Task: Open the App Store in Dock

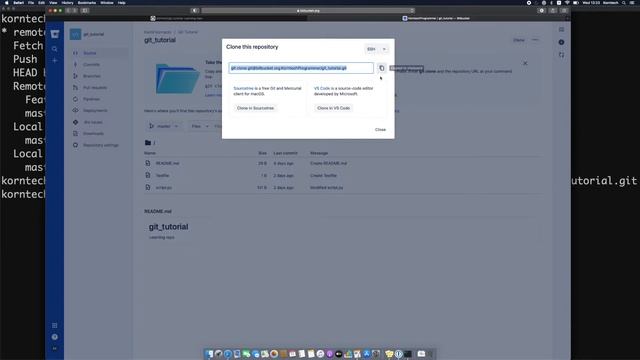Action: coord(367,354)
